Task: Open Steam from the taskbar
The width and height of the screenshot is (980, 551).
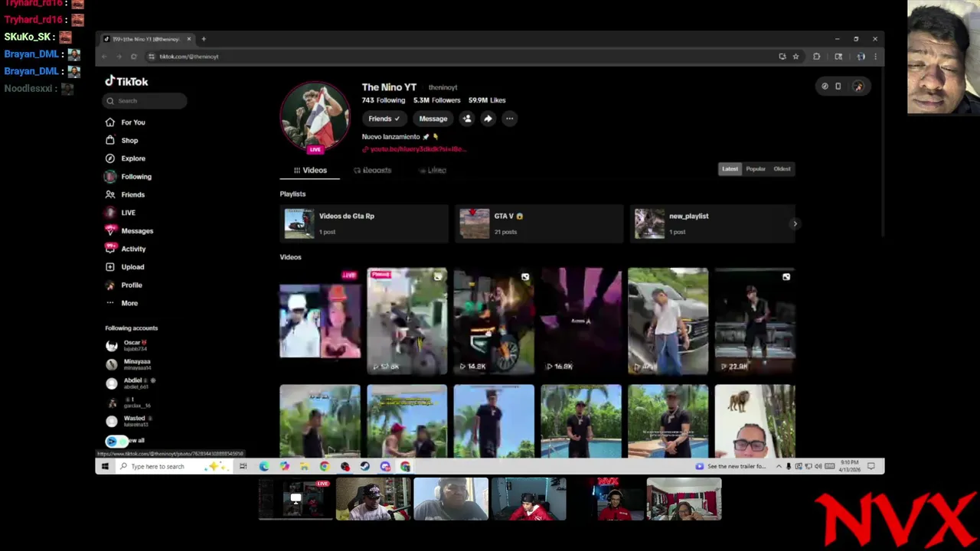Action: (x=365, y=466)
